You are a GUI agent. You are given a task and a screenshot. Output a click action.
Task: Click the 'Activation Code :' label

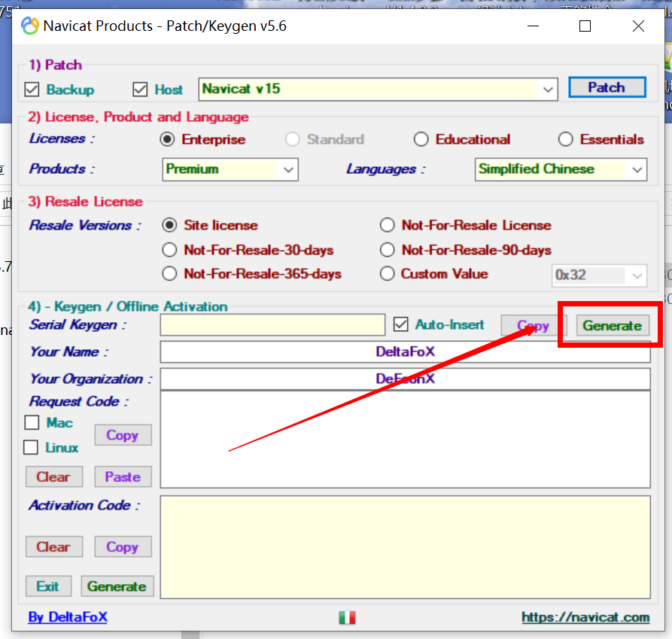pos(84,505)
